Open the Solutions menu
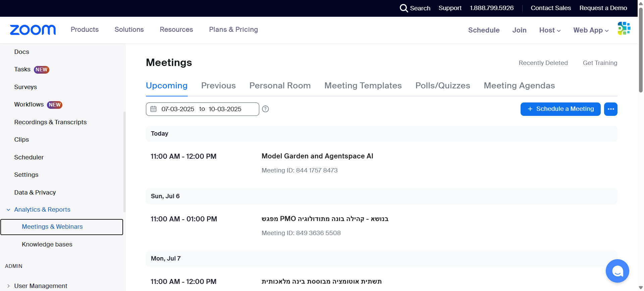This screenshot has width=644, height=291. click(x=129, y=29)
